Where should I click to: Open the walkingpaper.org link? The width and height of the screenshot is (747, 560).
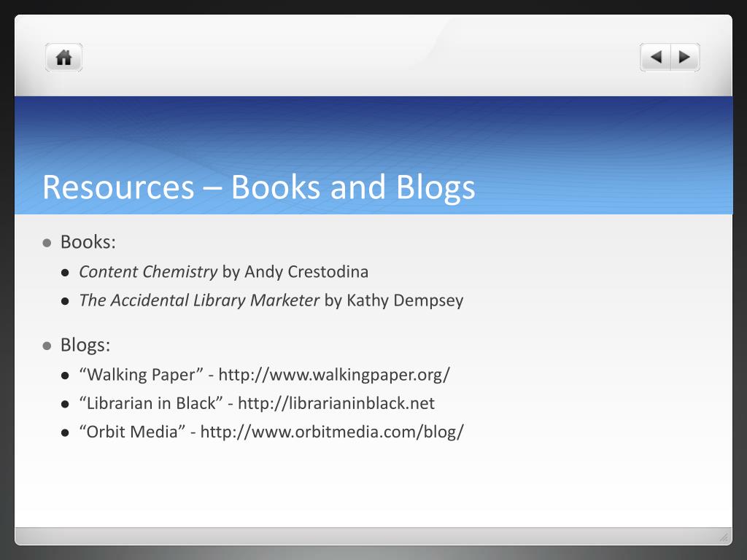coord(334,375)
